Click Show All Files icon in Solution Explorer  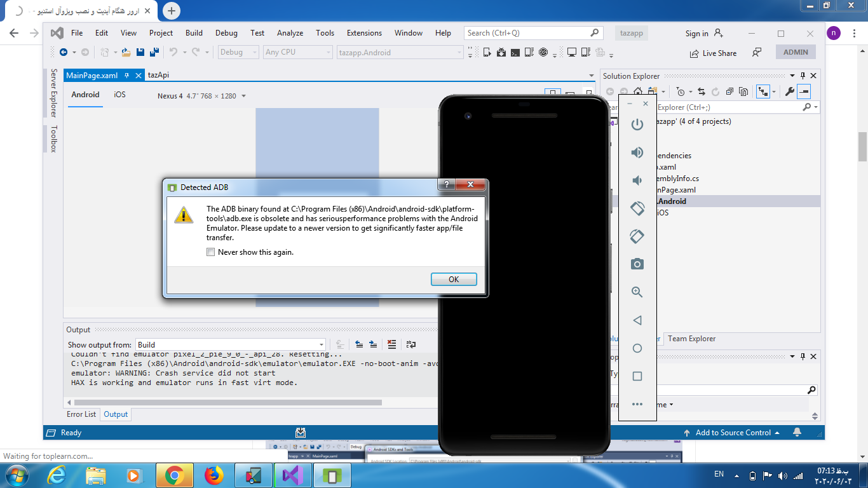[743, 91]
